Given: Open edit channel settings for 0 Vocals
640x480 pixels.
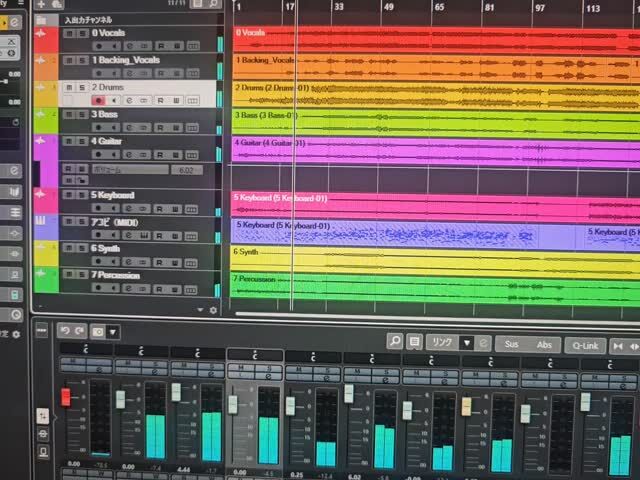Looking at the screenshot, I should pos(129,46).
